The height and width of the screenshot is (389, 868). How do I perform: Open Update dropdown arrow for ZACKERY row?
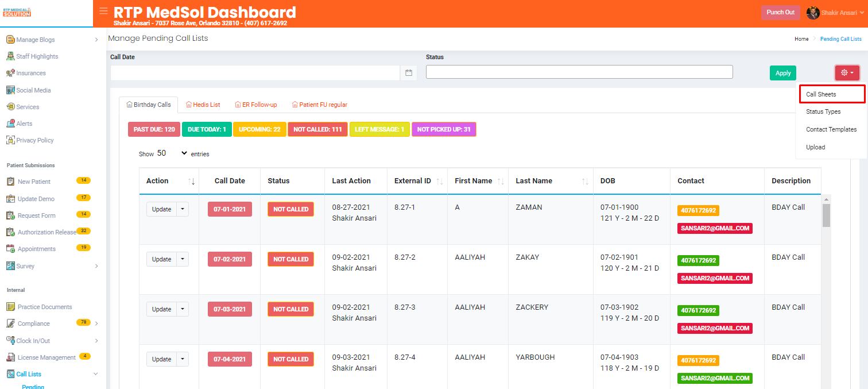point(183,309)
